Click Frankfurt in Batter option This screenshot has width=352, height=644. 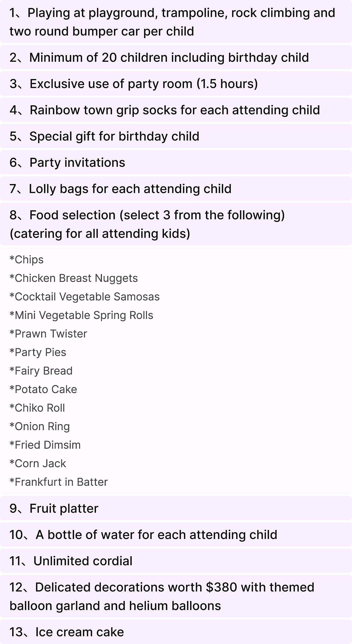(x=59, y=482)
